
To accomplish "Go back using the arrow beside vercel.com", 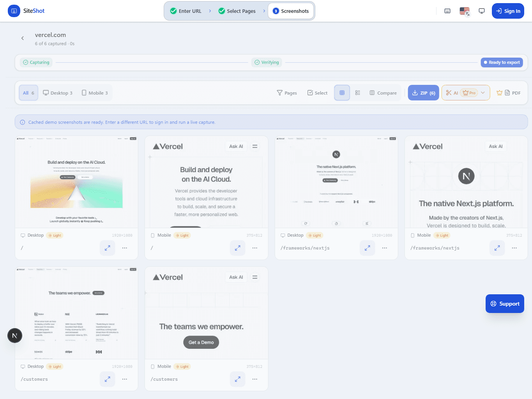I will click(x=23, y=38).
